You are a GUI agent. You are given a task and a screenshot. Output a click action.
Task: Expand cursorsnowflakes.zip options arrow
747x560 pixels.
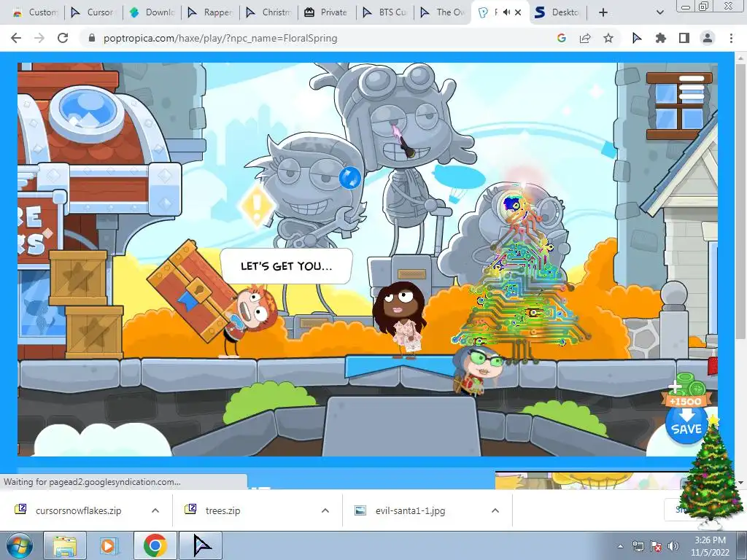(155, 510)
